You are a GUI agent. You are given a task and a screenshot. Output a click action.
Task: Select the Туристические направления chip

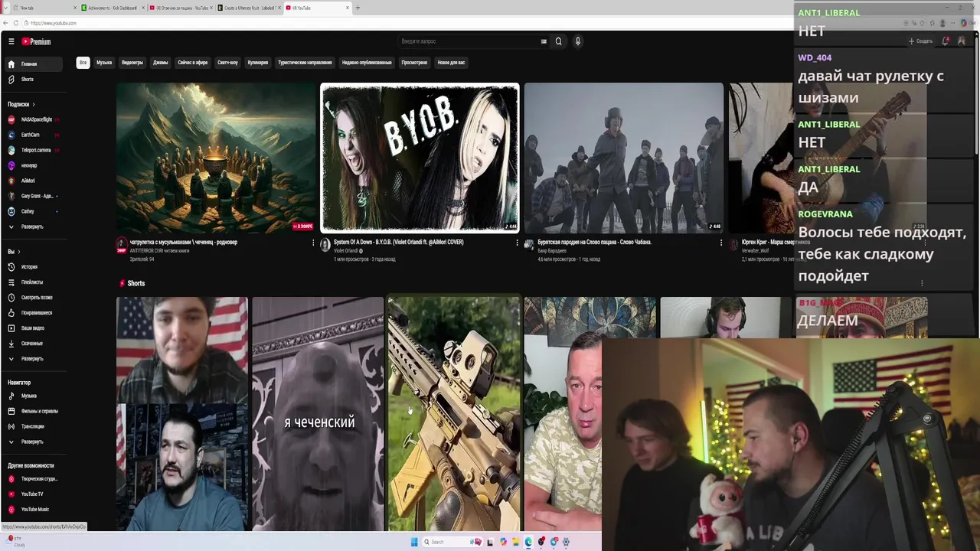click(305, 63)
